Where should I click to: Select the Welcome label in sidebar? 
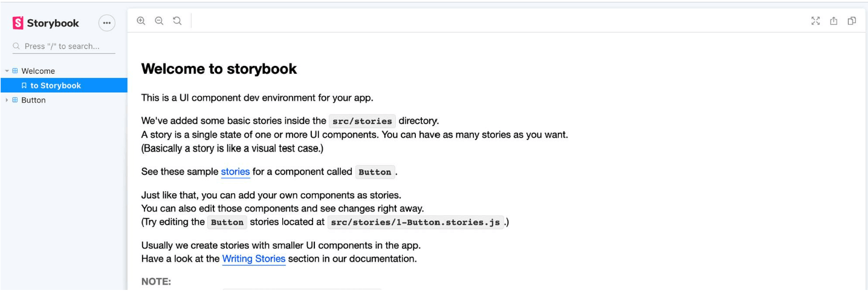pos(38,71)
